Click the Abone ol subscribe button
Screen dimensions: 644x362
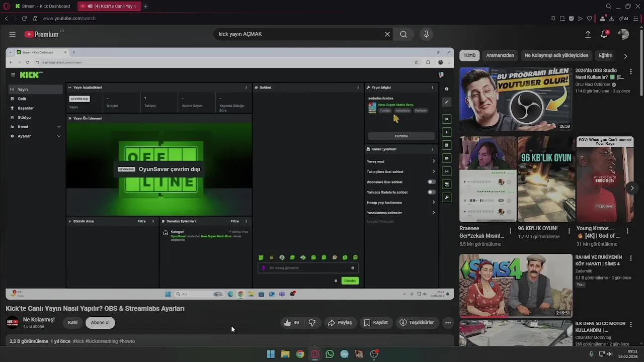[x=100, y=323]
